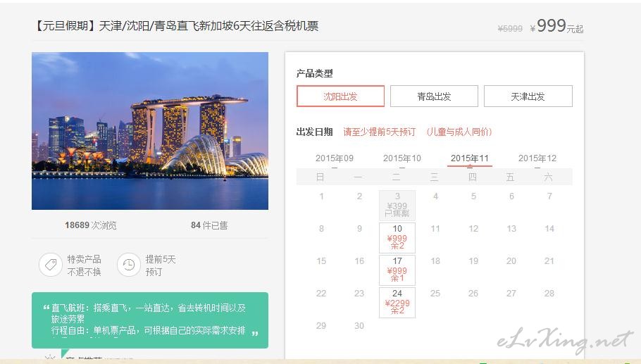Click sold-out date 3 priced ¥399
This screenshot has height=364, width=641.
[x=397, y=205]
